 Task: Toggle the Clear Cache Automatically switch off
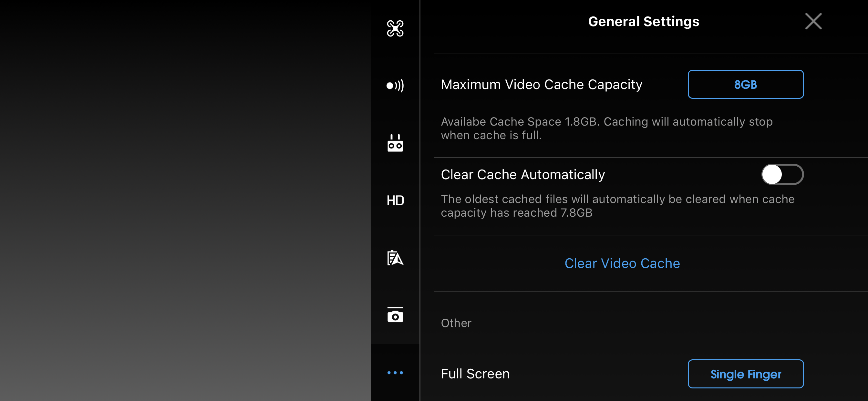[x=782, y=174]
